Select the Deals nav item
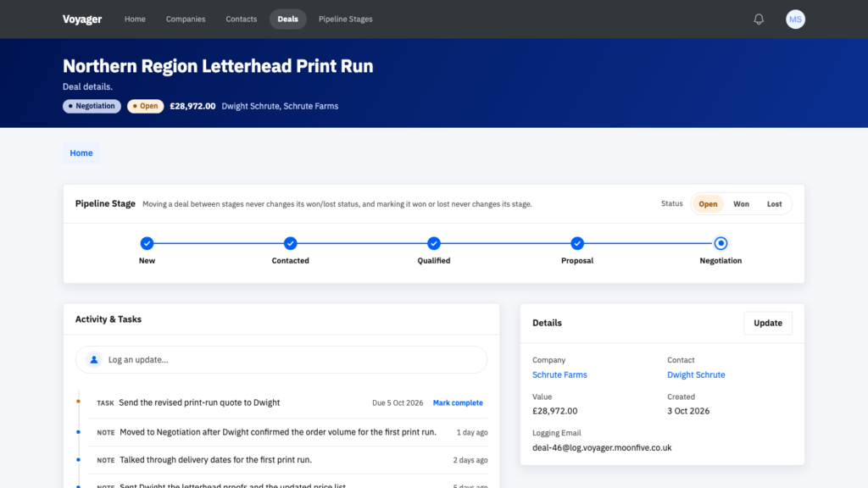The width and height of the screenshot is (868, 488). 288,19
